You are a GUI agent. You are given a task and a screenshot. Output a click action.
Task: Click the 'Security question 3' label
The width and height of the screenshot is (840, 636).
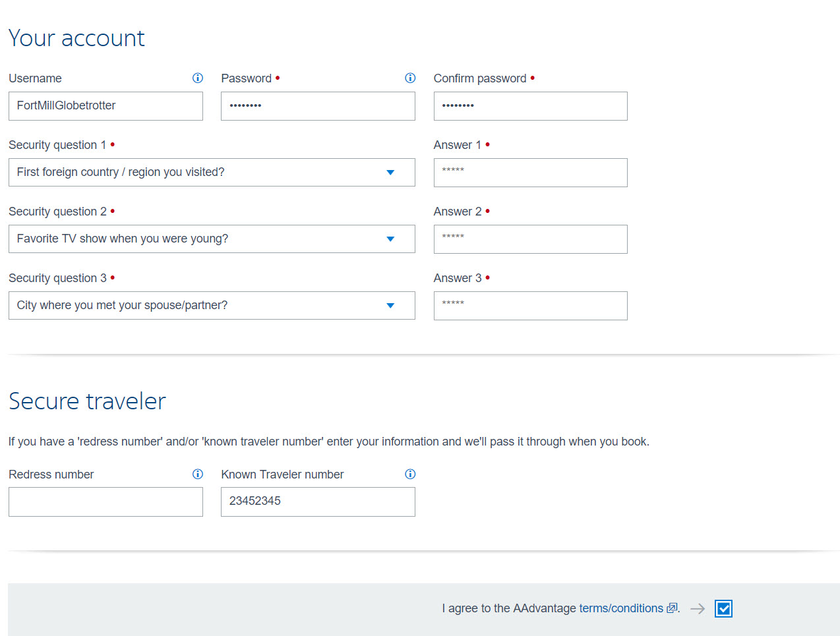pos(57,278)
